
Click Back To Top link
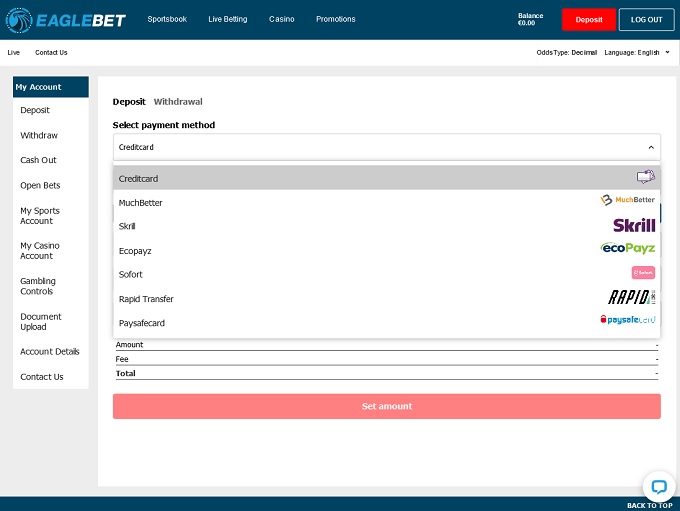pos(649,506)
